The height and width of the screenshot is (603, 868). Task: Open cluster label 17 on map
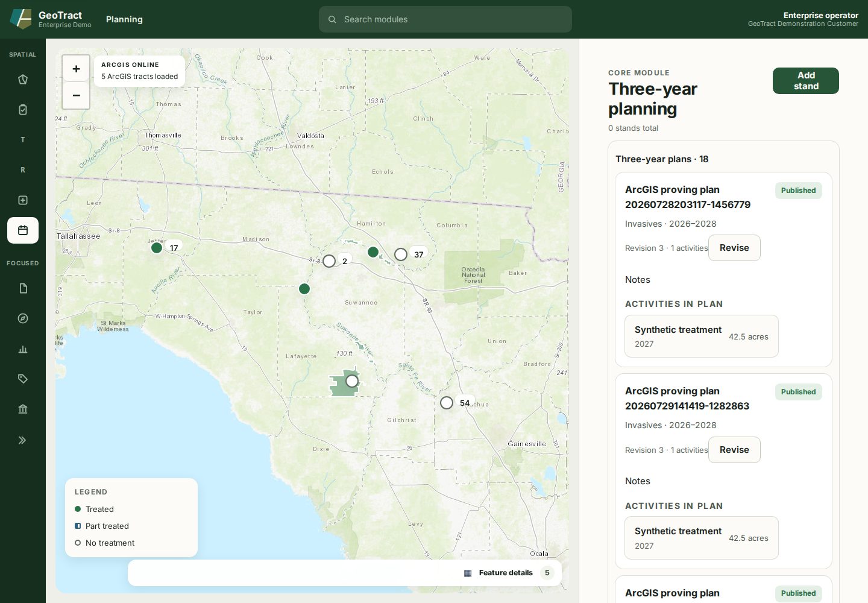pyautogui.click(x=174, y=248)
